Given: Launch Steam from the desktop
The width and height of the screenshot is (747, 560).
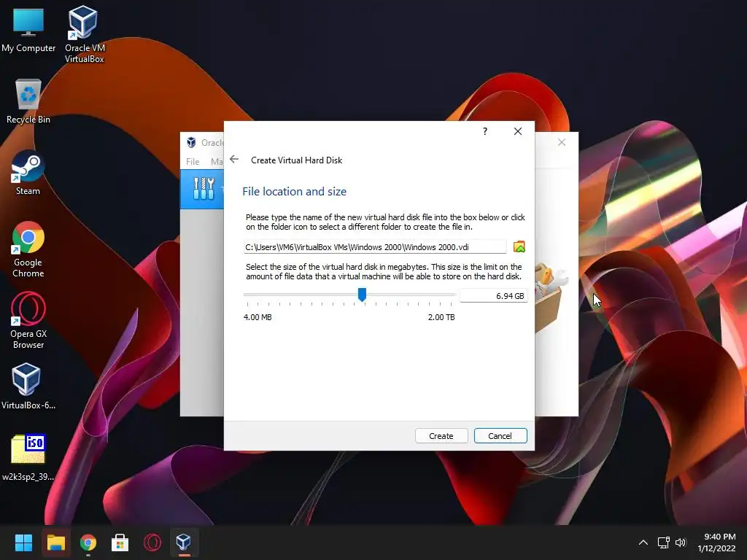Looking at the screenshot, I should (x=28, y=172).
